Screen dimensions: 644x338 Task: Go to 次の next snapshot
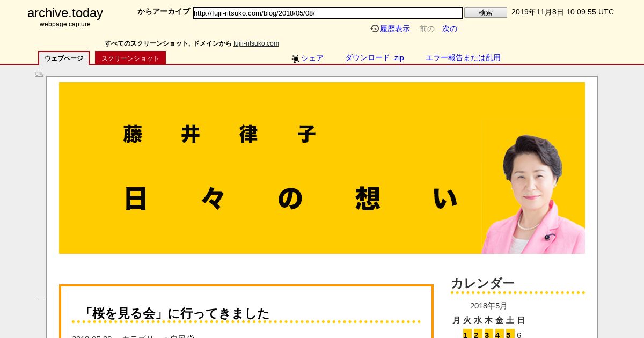(449, 28)
